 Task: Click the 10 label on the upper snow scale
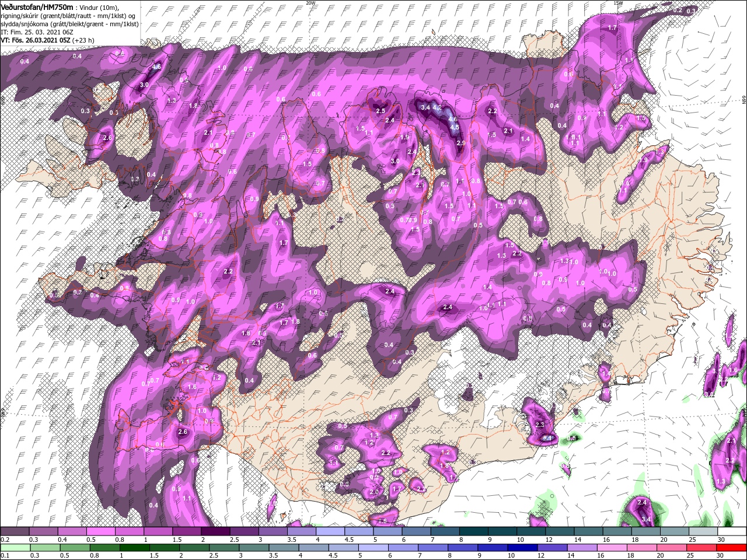coord(520,540)
